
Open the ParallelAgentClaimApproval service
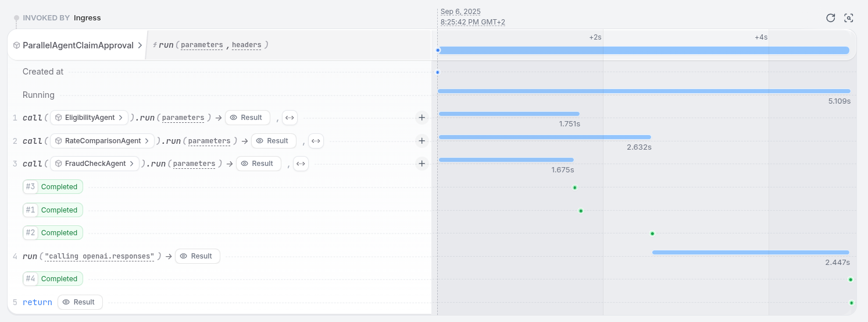[x=78, y=45]
